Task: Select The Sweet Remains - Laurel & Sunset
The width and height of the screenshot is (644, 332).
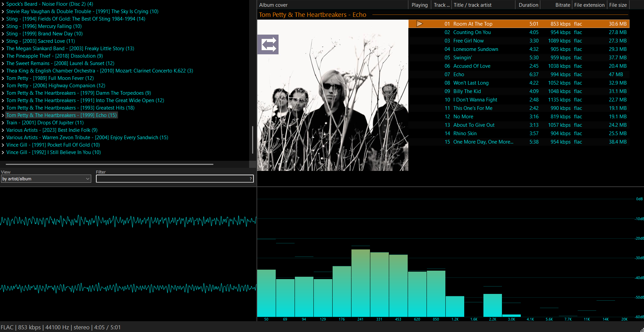Action: click(x=60, y=63)
